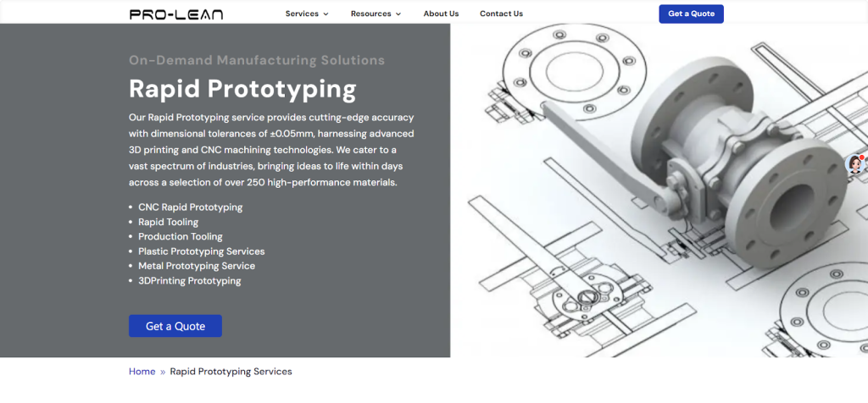
Task: Visit the Production Tooling link
Action: coord(180,237)
